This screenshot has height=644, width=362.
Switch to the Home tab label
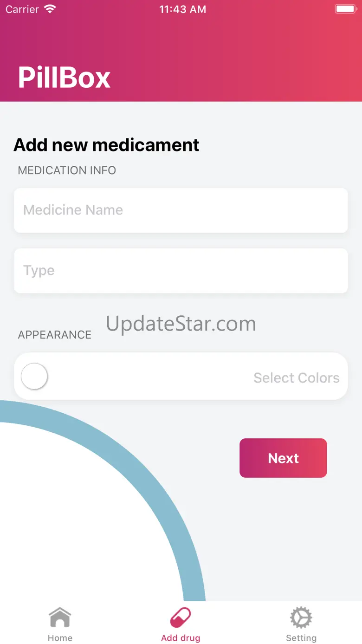tap(60, 638)
